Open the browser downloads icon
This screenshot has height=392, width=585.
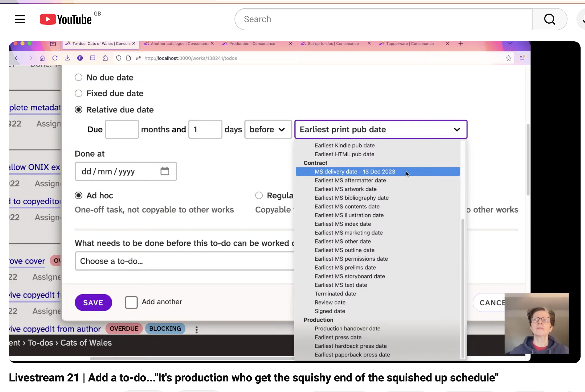[x=67, y=58]
